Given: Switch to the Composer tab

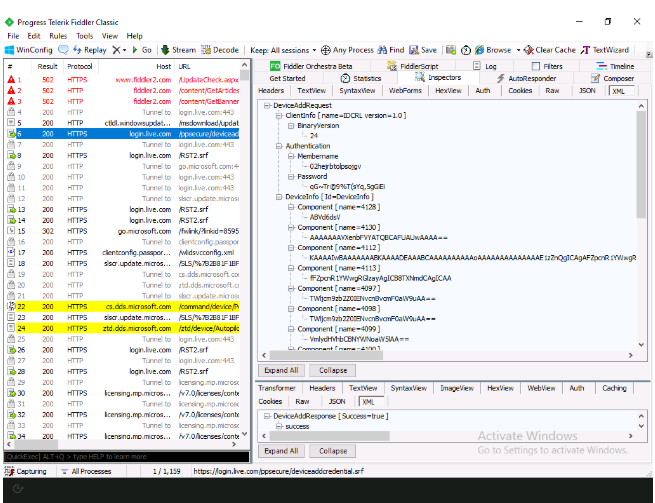Looking at the screenshot, I should click(612, 78).
